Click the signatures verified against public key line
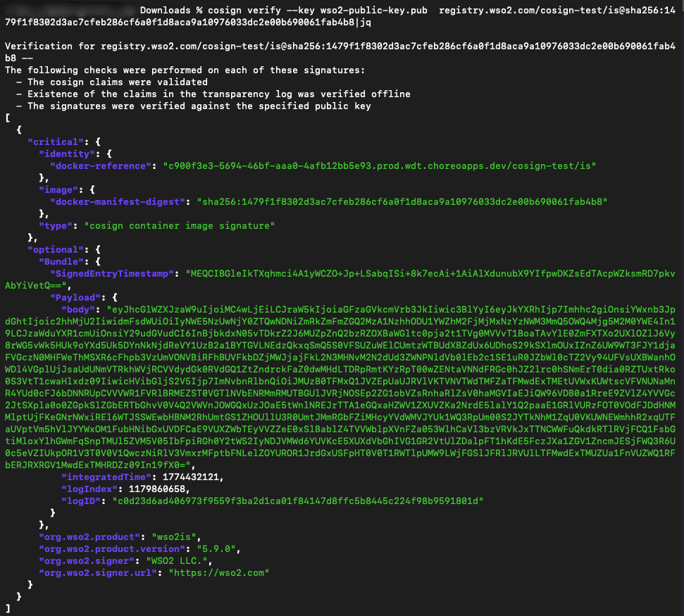684x616 pixels. pyautogui.click(x=199, y=106)
